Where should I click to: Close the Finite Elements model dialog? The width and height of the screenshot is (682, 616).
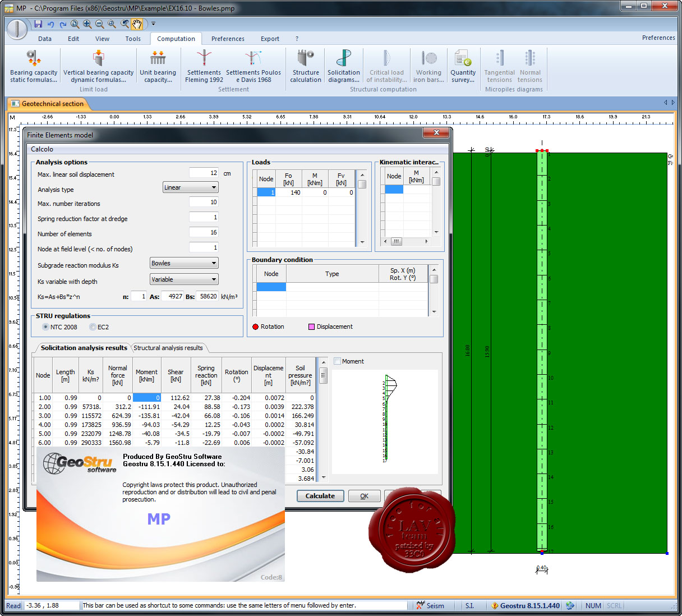pos(436,133)
